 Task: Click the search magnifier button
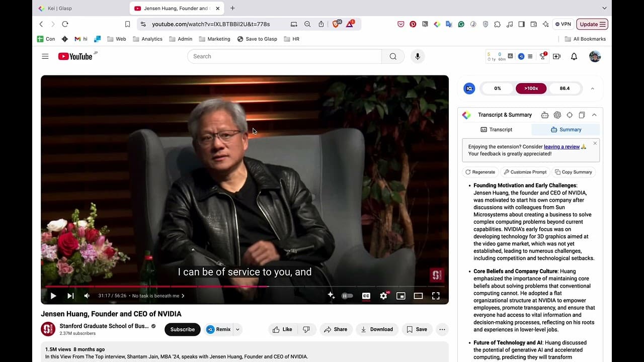[393, 56]
